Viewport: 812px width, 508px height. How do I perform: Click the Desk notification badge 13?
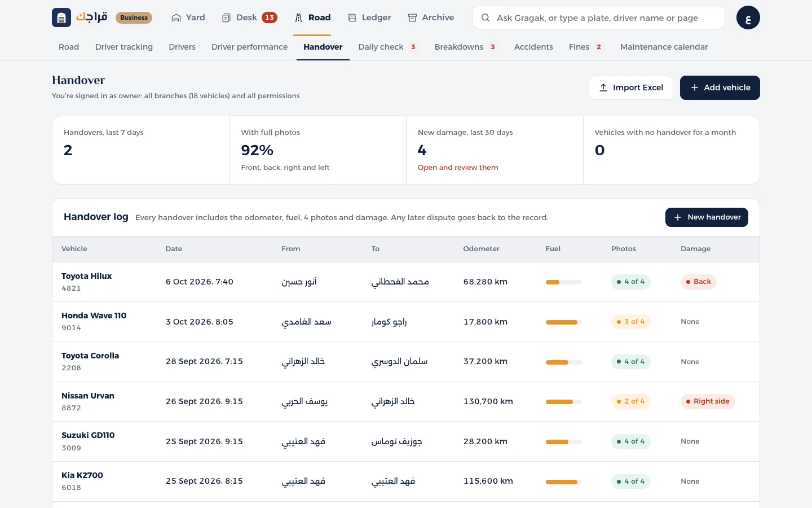pos(270,17)
